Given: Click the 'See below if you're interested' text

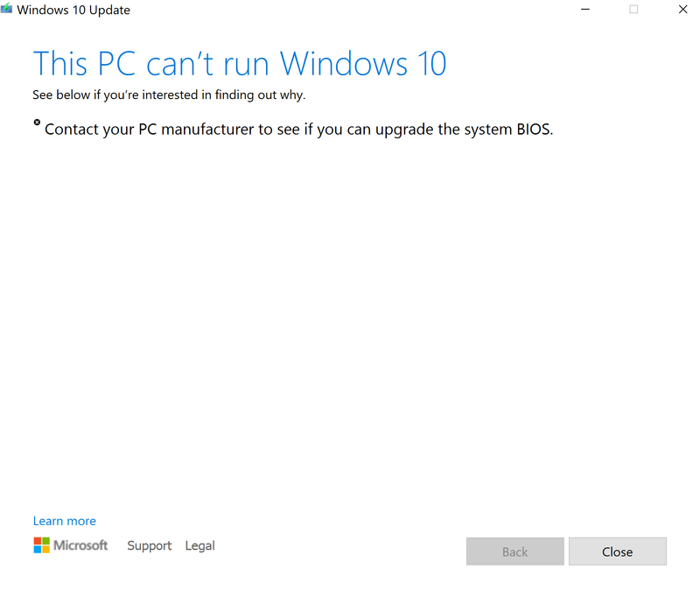Looking at the screenshot, I should (x=169, y=95).
